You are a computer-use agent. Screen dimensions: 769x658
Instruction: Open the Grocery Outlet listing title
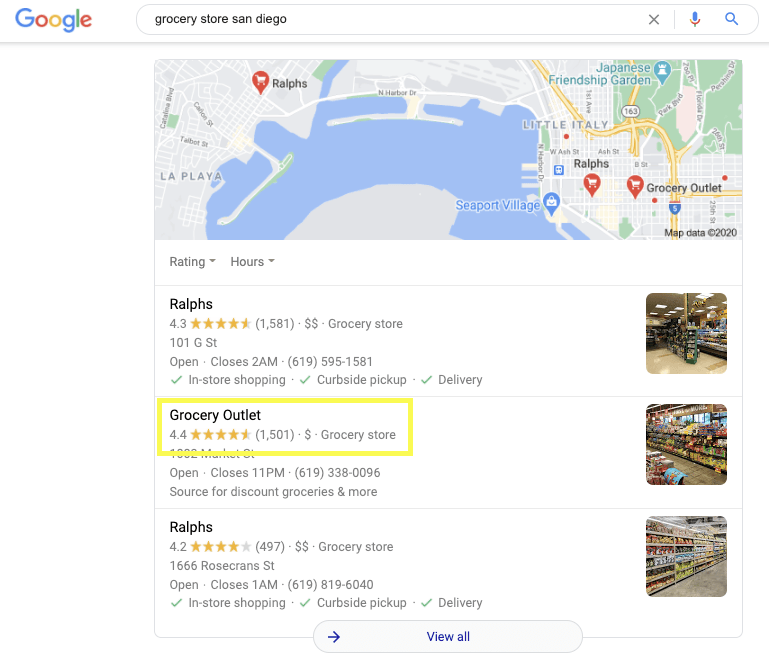(x=215, y=415)
